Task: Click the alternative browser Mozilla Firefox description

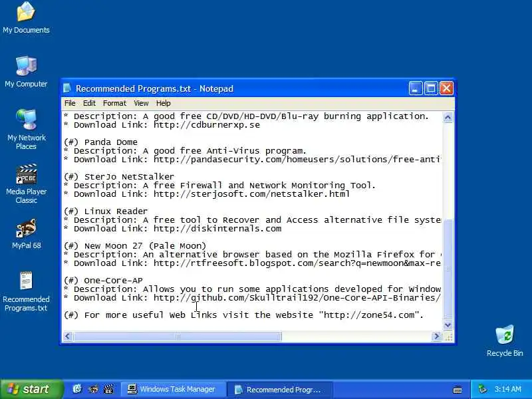Action: tap(252, 255)
